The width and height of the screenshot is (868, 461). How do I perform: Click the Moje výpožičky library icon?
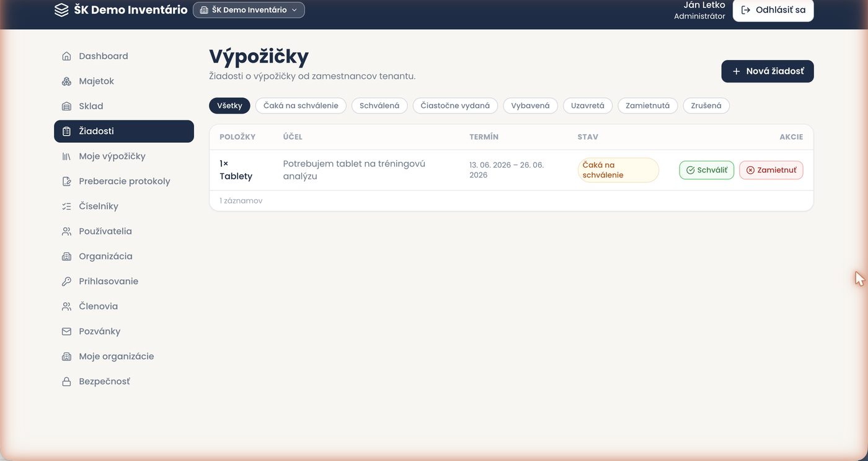(x=66, y=156)
